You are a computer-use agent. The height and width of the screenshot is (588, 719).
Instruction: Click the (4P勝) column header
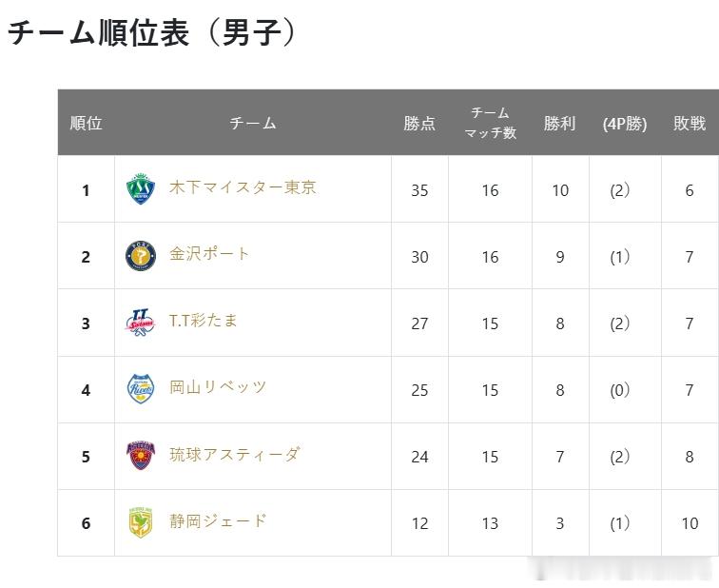(624, 124)
